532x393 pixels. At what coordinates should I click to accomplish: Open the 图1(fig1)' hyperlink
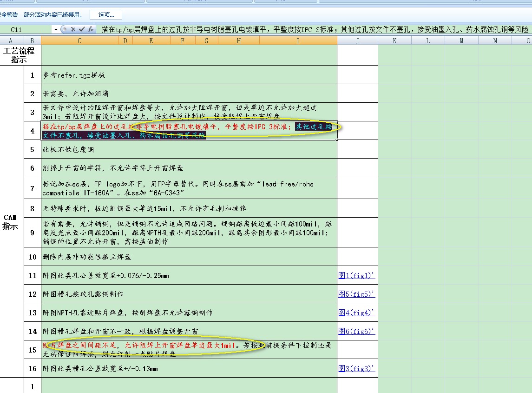[x=356, y=275]
